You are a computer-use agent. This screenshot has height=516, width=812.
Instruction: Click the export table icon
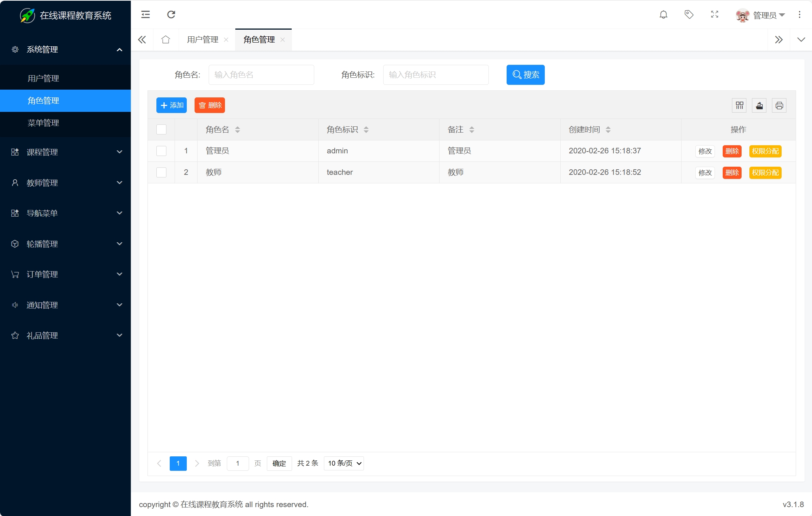pyautogui.click(x=759, y=106)
